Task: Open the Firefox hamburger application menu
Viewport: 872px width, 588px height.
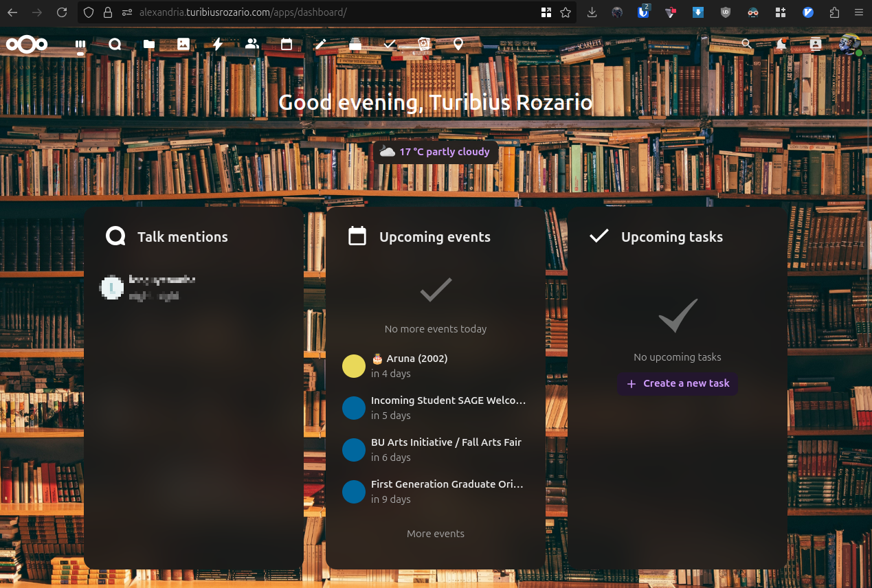Action: pos(859,12)
